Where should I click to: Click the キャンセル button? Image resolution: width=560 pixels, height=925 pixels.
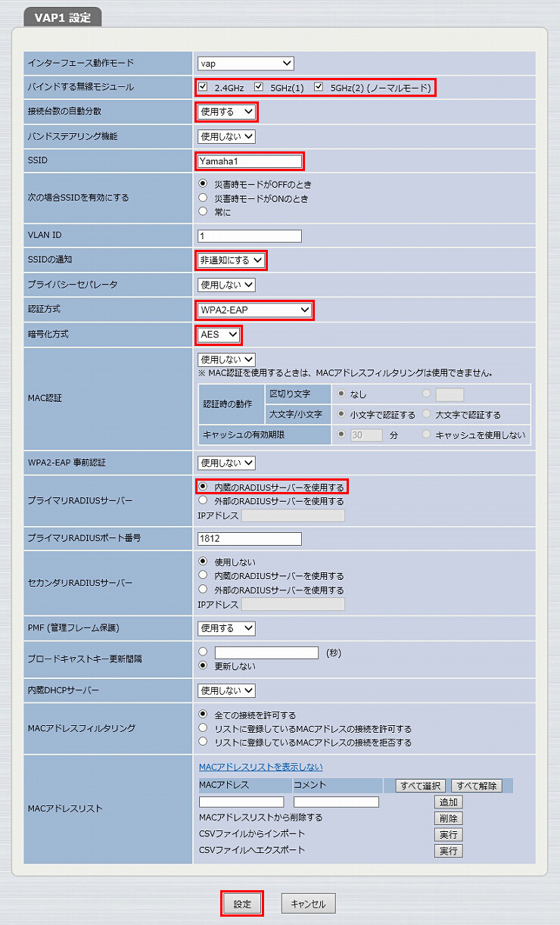(308, 904)
